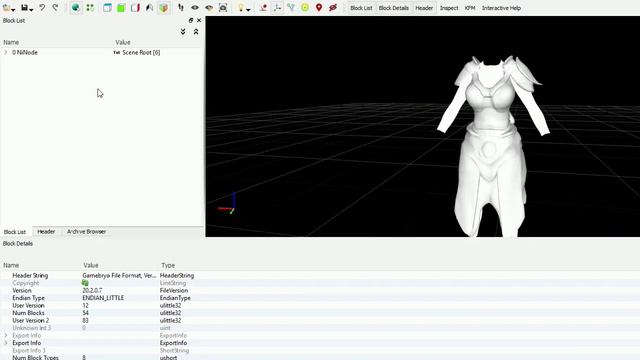The image size is (640, 360).
Task: Toggle Header panel in top toolbar
Action: click(x=424, y=8)
